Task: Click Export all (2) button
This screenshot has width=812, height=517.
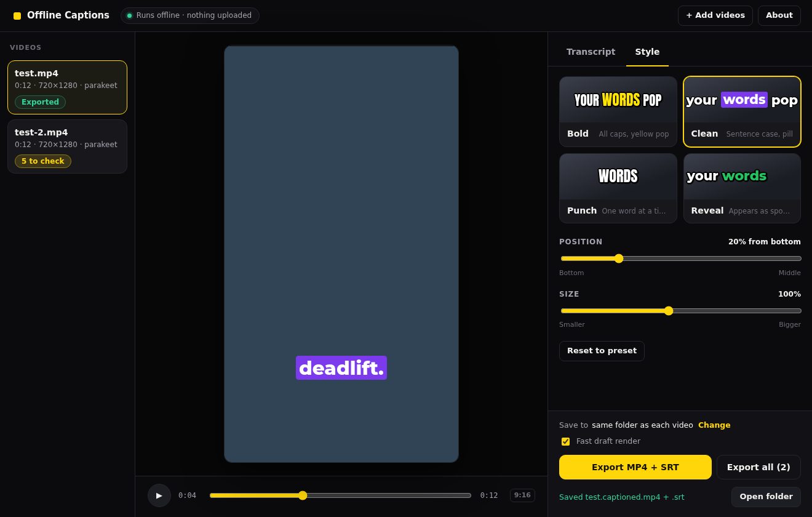Action: (x=758, y=467)
